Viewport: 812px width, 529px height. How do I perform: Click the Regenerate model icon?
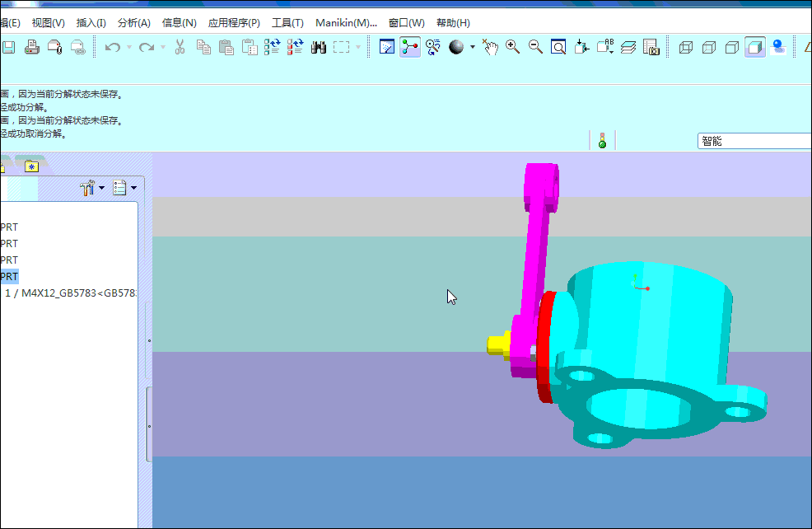click(273, 47)
